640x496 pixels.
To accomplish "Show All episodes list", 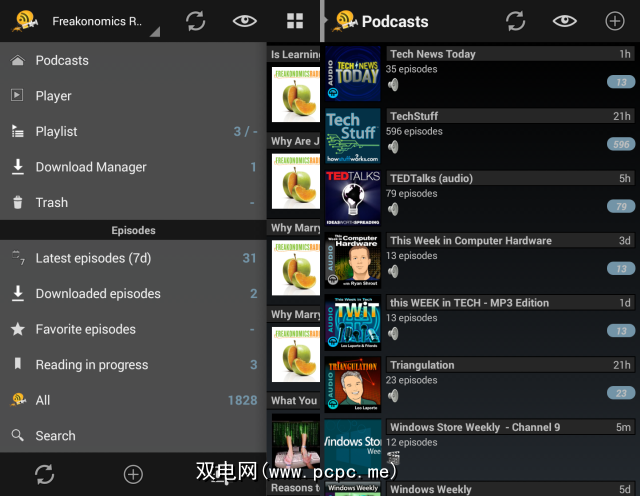I will [x=133, y=400].
